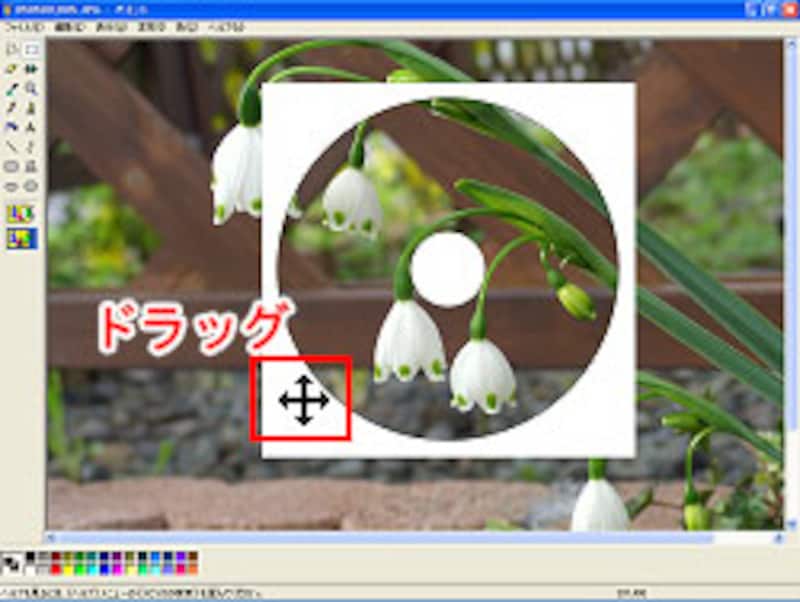Select the Brush tool
This screenshot has height=602, width=800.
(x=32, y=108)
